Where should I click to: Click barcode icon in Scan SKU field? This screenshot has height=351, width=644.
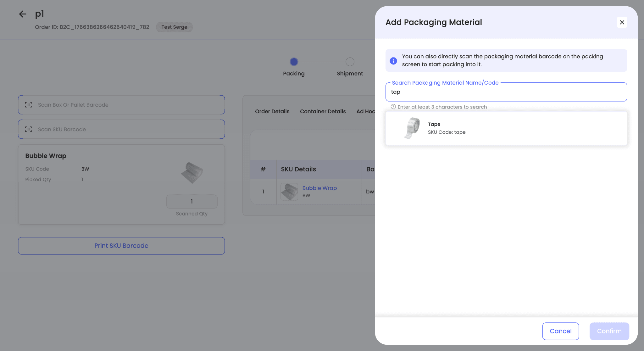pyautogui.click(x=29, y=129)
